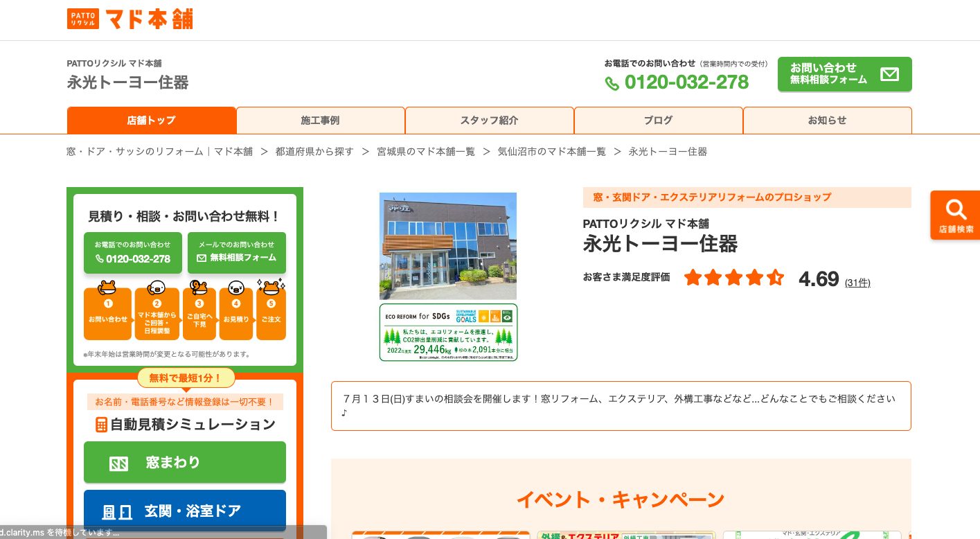Go to the 気仙沼市のマド本舗一覧 breadcrumb

point(552,151)
